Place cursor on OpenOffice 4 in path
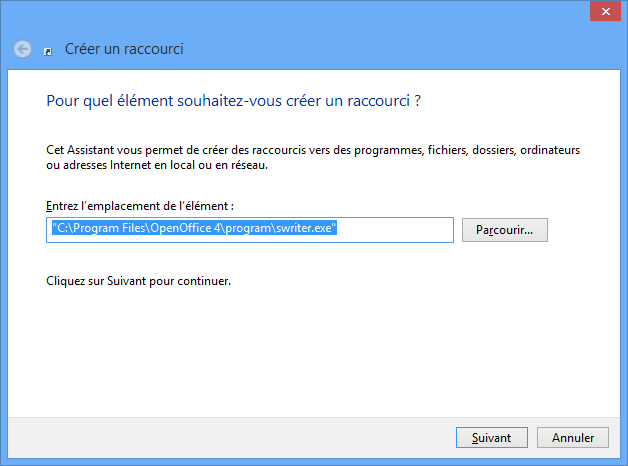 point(185,228)
